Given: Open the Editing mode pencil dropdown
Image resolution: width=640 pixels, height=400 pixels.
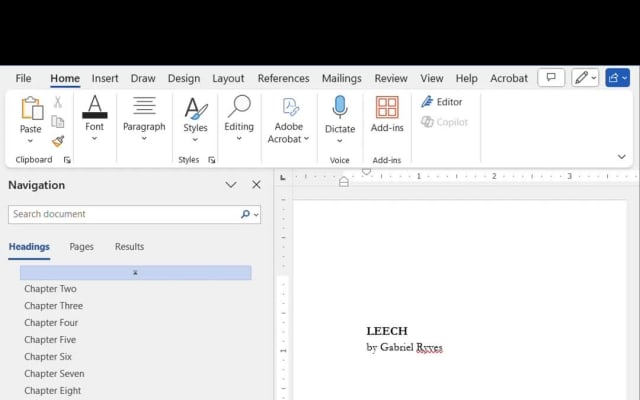Looking at the screenshot, I should point(585,78).
